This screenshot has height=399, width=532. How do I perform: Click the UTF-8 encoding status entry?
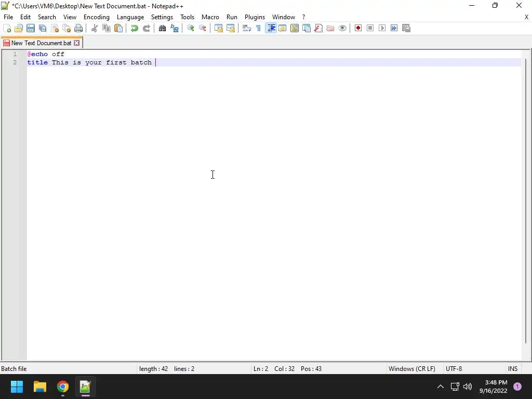454,369
